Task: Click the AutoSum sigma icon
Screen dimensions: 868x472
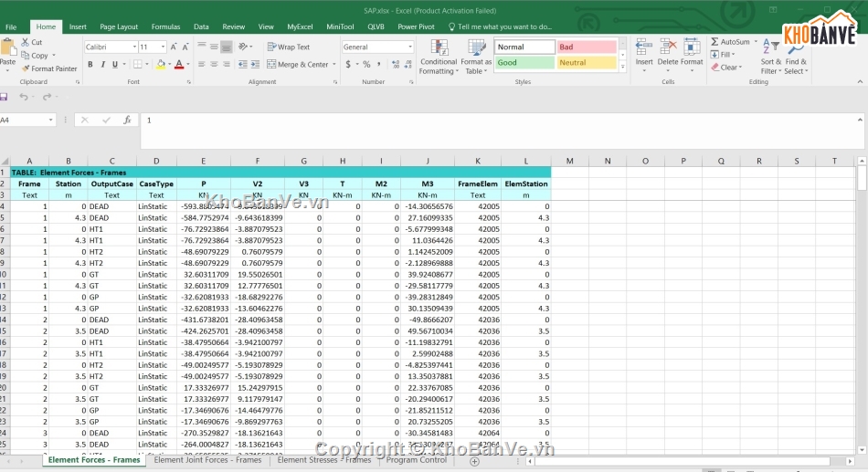Action: (715, 41)
